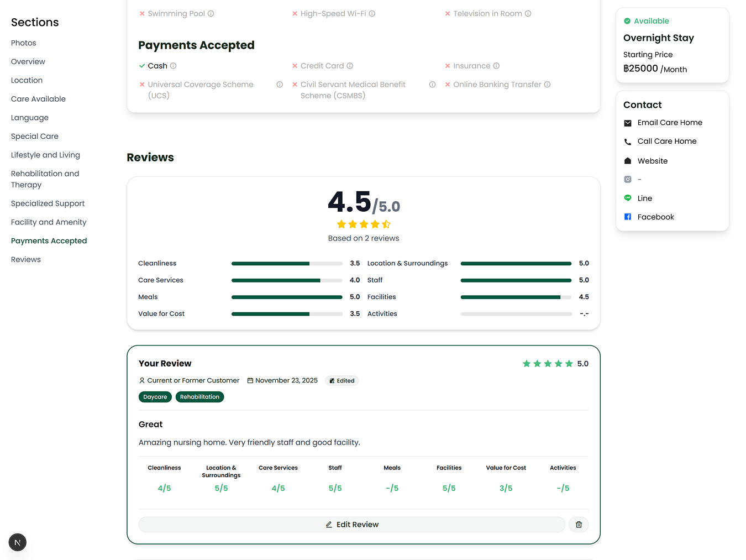Click the info icon beside Insurance

click(496, 66)
